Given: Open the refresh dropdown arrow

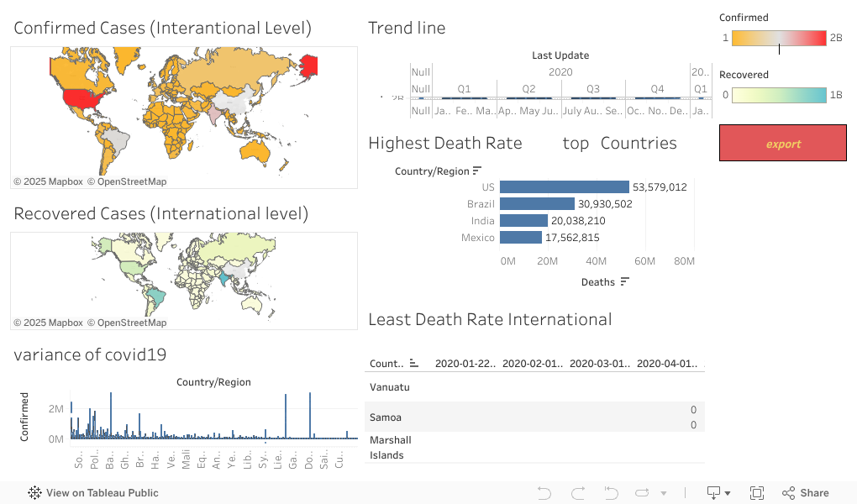Looking at the screenshot, I should click(664, 493).
